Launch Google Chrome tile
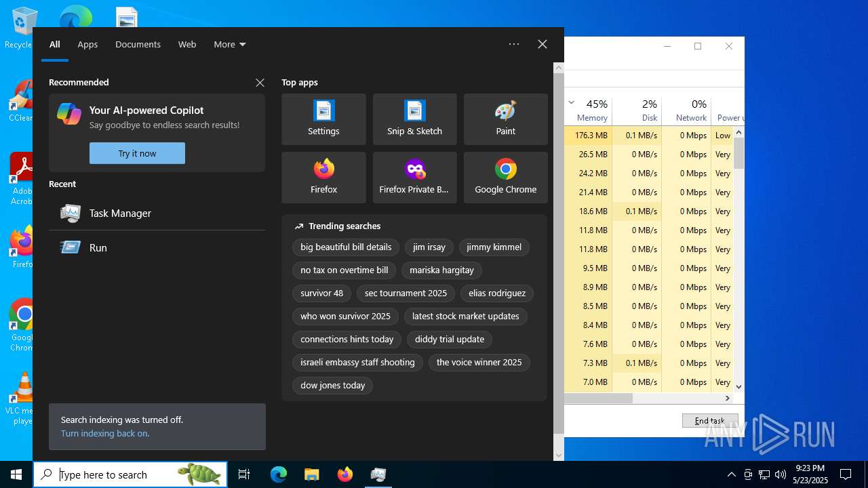 coord(505,178)
